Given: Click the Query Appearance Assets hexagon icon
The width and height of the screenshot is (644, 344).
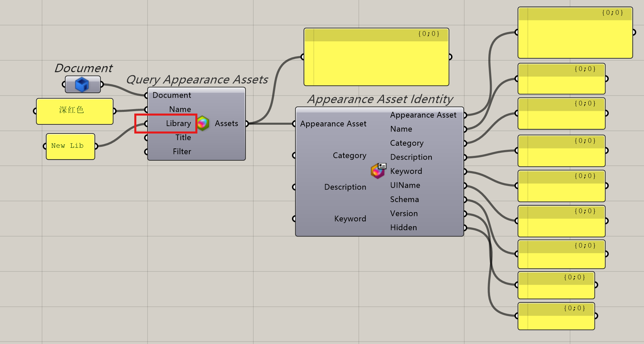Looking at the screenshot, I should click(203, 123).
